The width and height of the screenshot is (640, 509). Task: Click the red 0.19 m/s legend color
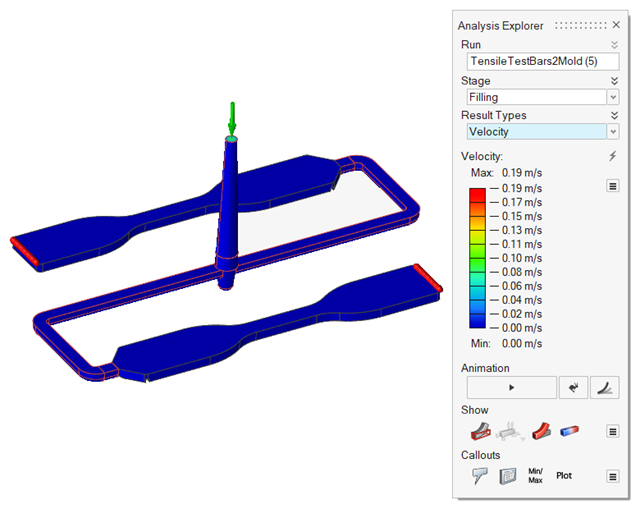478,189
